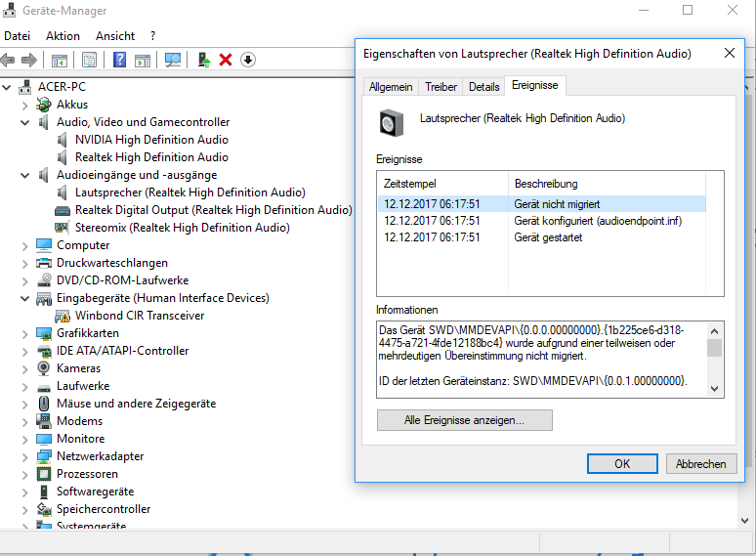This screenshot has height=556, width=756.
Task: Select event 'Gerät konfiguriert (audioendpoint.inf)'
Action: pos(542,221)
